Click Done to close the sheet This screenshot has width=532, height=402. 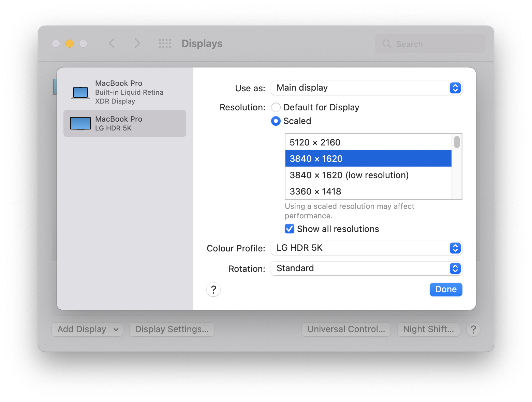[x=446, y=290]
